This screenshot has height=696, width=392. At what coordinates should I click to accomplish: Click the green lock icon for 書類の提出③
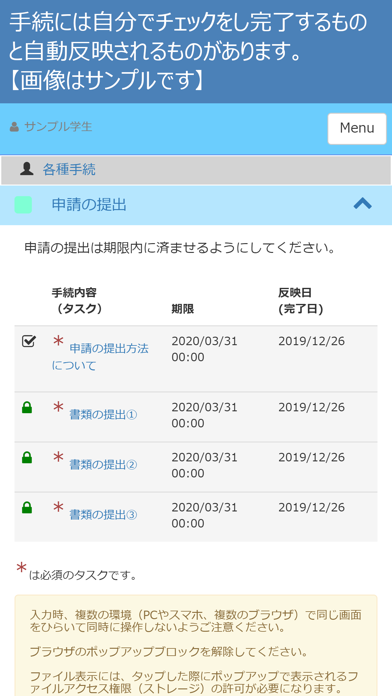27,507
